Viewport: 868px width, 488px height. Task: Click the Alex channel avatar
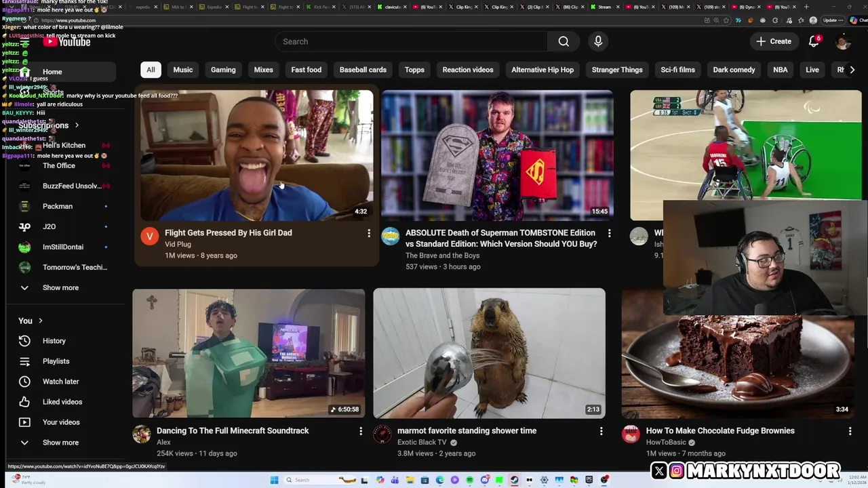(142, 434)
